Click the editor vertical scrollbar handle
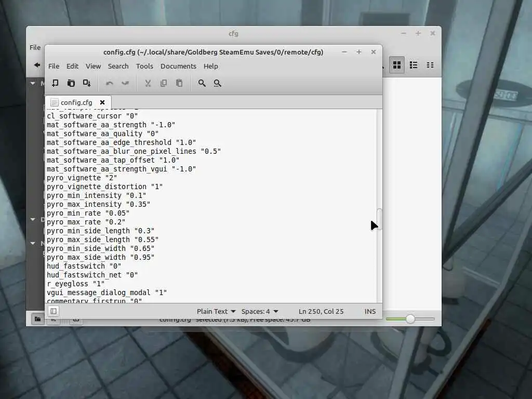This screenshot has width=532, height=399. point(380,220)
